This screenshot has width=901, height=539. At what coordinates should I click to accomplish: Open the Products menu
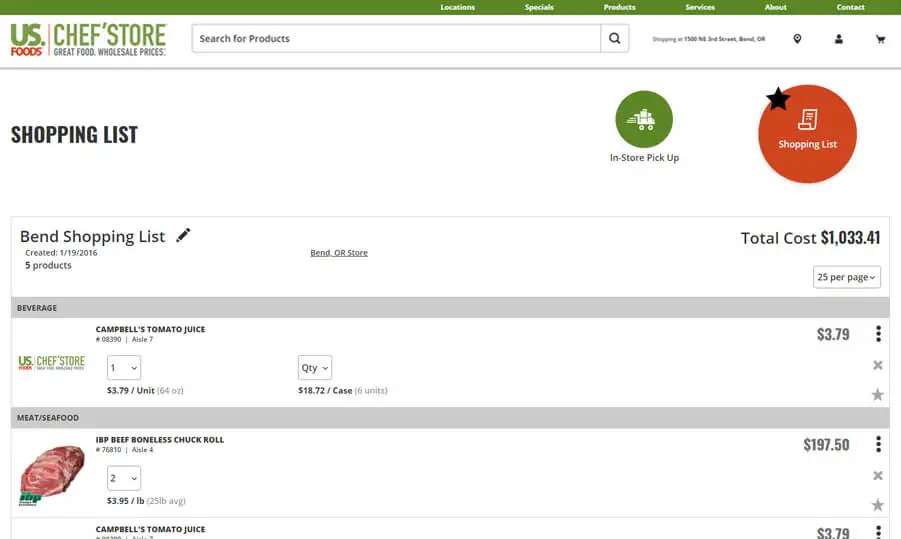point(619,7)
